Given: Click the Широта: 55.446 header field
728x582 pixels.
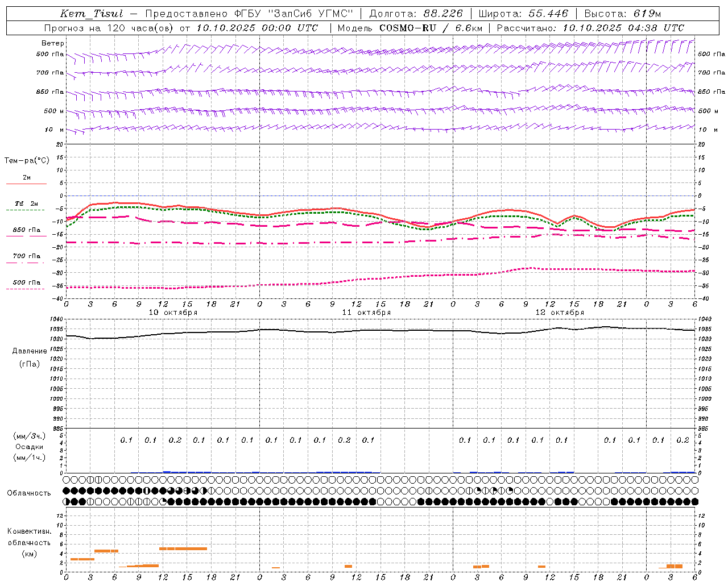Looking at the screenshot, I should point(524,14).
